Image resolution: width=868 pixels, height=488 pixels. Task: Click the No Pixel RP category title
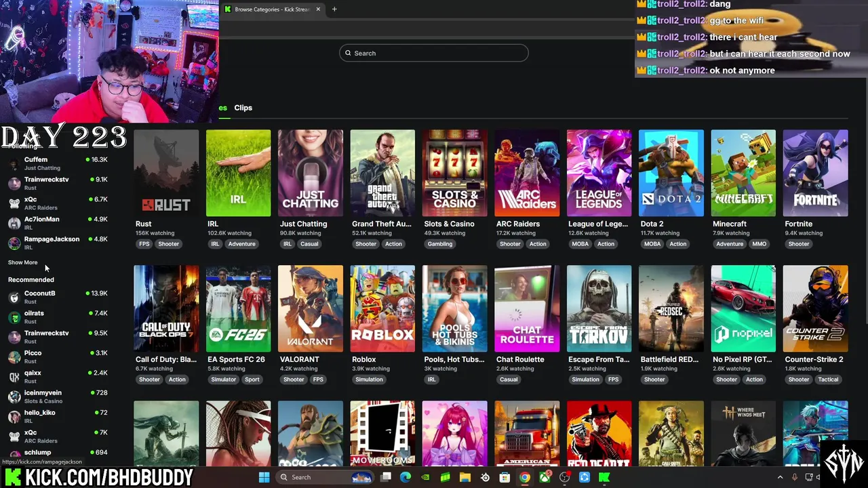[743, 359]
